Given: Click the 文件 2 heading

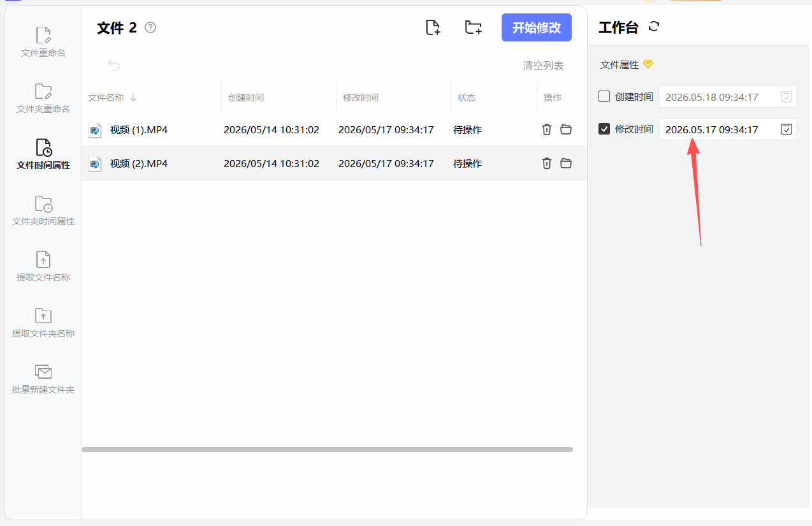Looking at the screenshot, I should click(x=117, y=27).
